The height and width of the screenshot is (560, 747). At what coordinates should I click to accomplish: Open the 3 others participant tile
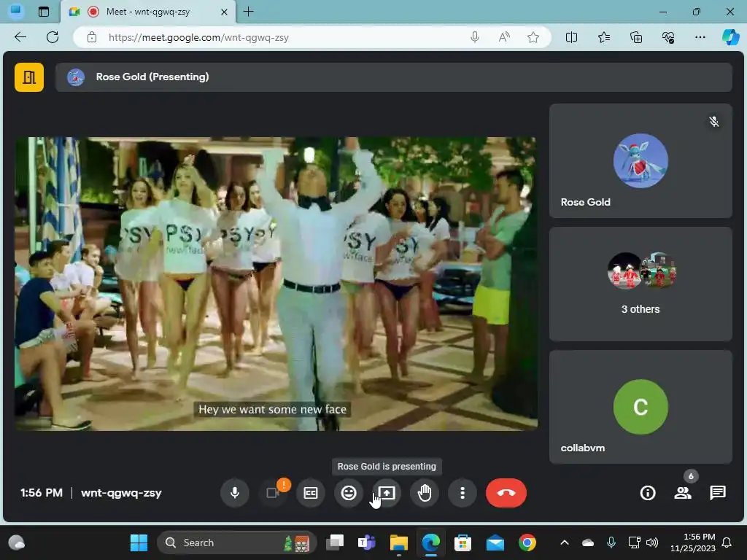[640, 284]
